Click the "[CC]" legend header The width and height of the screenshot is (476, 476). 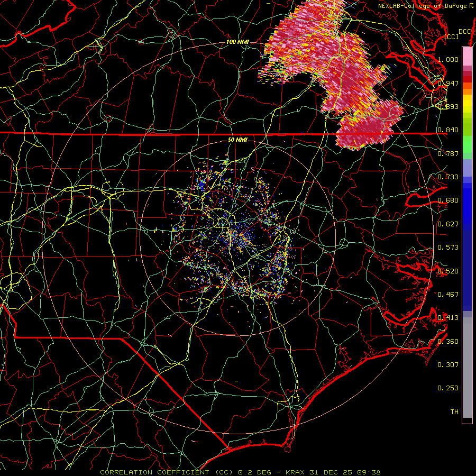pos(452,36)
